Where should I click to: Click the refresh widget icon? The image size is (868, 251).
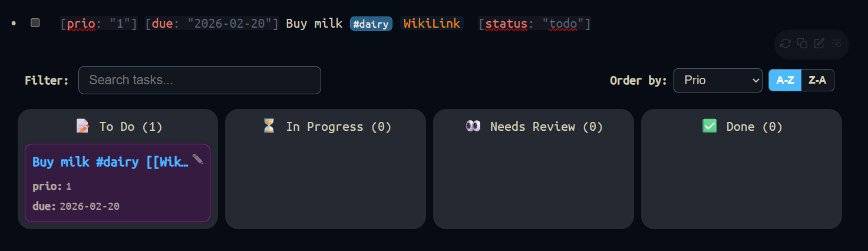tap(786, 43)
